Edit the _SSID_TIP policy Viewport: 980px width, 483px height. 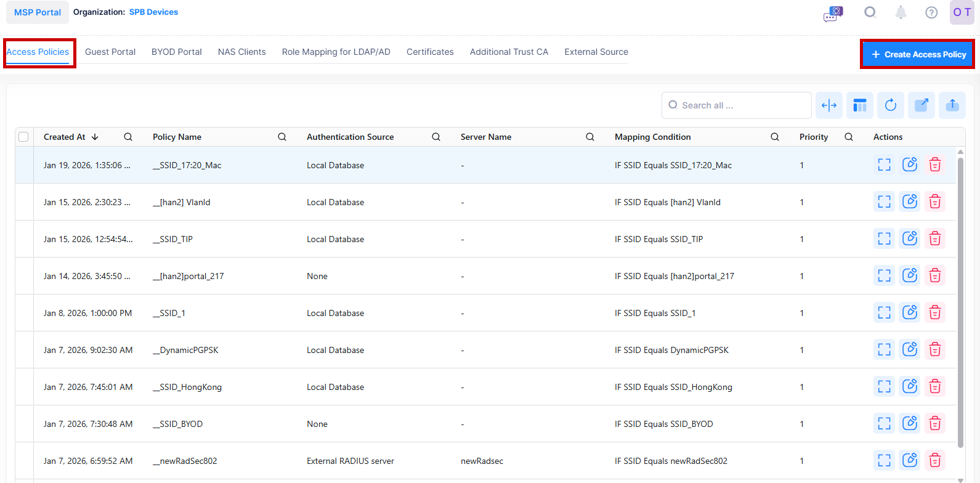point(910,238)
